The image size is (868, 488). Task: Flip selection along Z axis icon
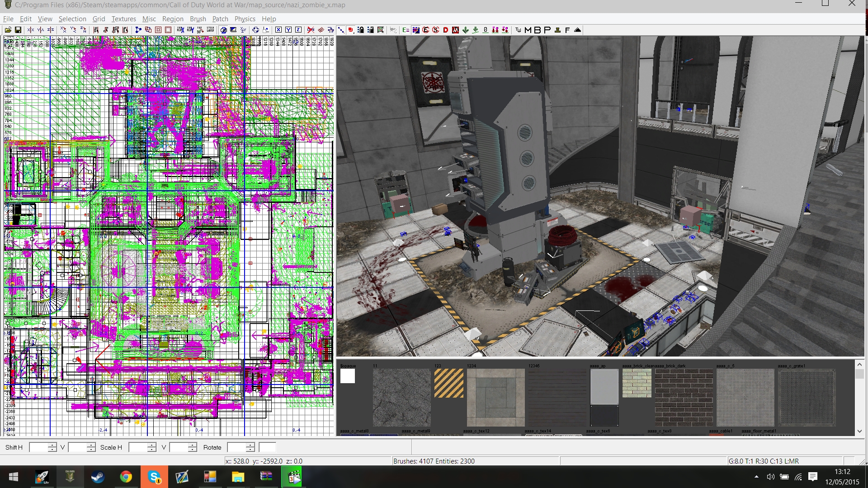pyautogui.click(x=51, y=30)
